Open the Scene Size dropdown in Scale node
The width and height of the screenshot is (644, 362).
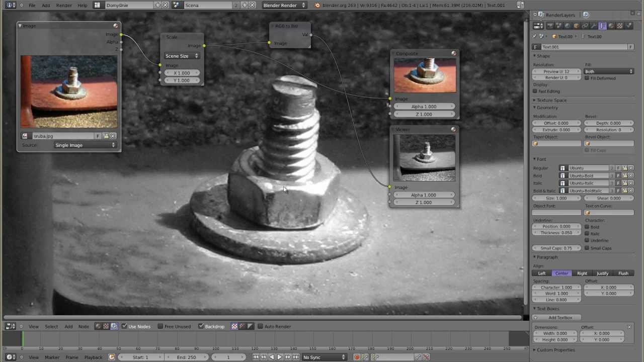click(x=182, y=56)
